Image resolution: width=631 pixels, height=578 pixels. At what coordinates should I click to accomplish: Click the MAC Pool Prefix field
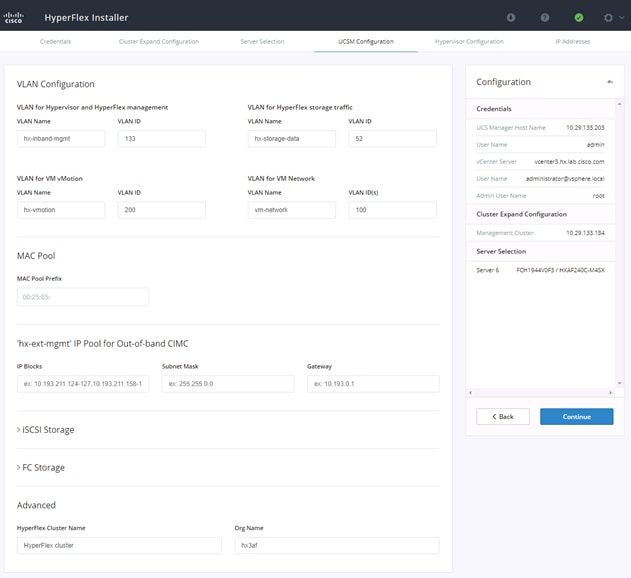(83, 297)
